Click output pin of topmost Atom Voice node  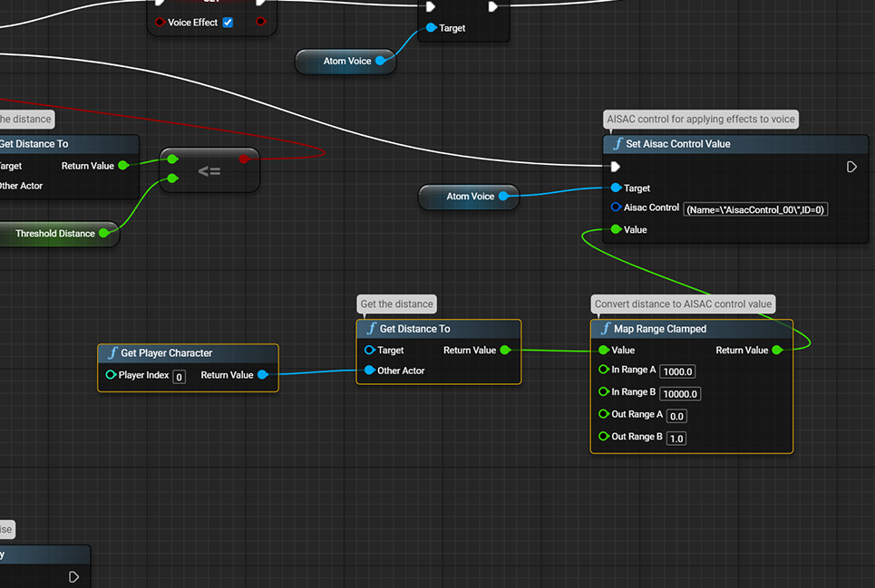(381, 61)
